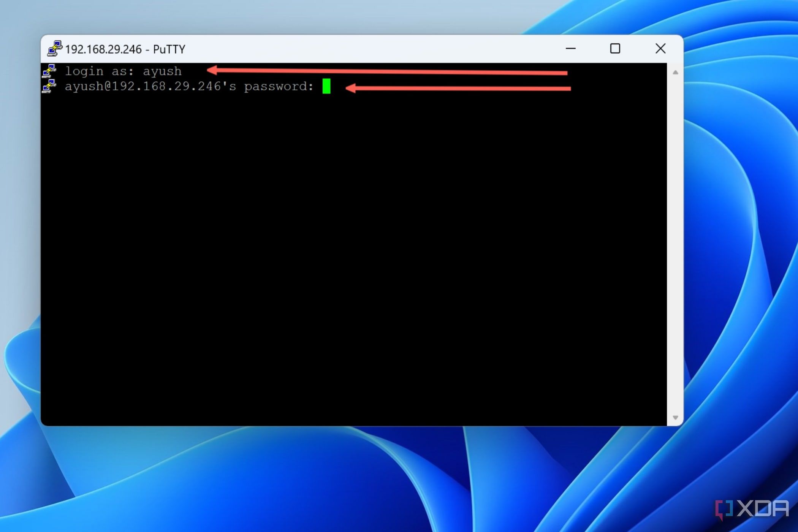Click the green terminal cursor block
The height and width of the screenshot is (532, 798).
click(x=326, y=86)
